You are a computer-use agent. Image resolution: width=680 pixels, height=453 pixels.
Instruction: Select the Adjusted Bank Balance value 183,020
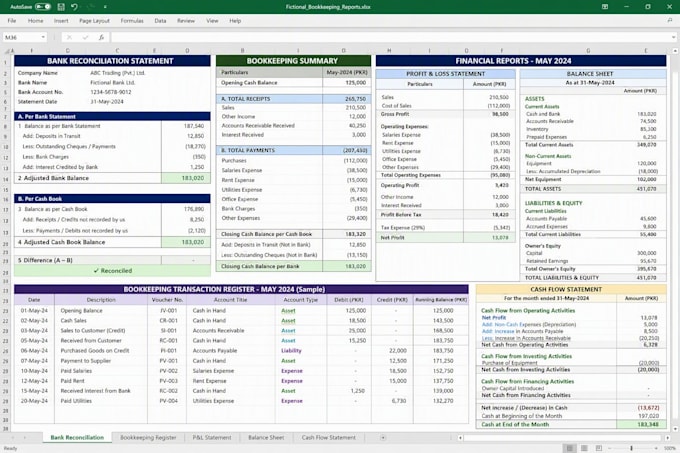click(186, 178)
